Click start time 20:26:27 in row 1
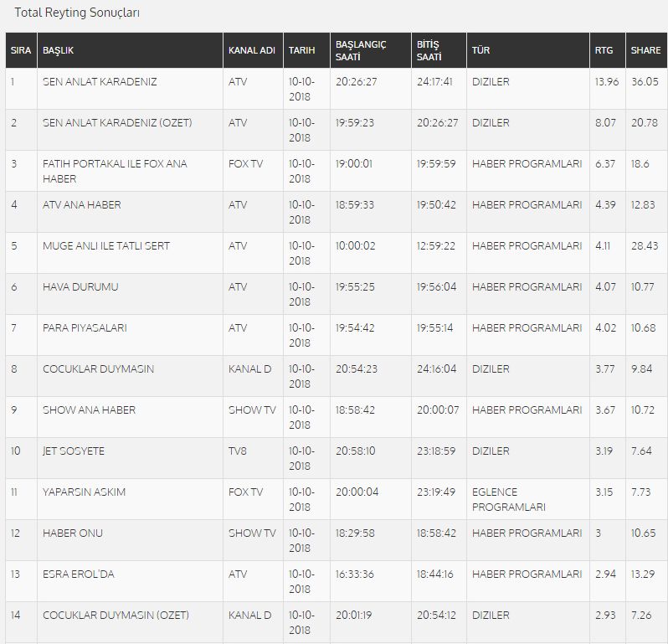Viewport: 668px width, 644px height. (356, 82)
